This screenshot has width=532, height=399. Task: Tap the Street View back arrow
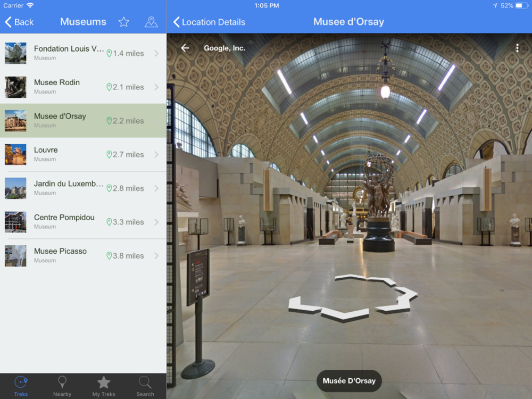(185, 48)
